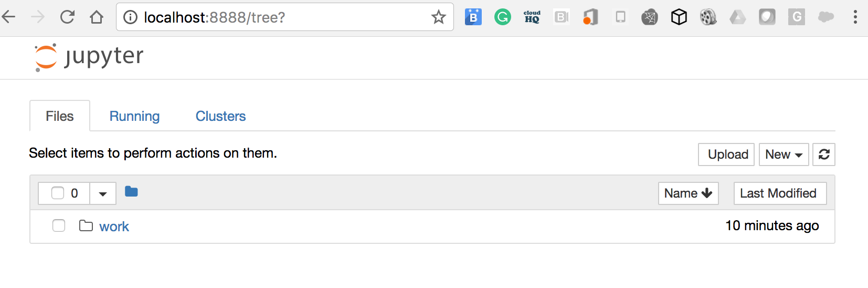Click the blue root folder breadcrumb icon
This screenshot has width=868, height=288.
131,192
